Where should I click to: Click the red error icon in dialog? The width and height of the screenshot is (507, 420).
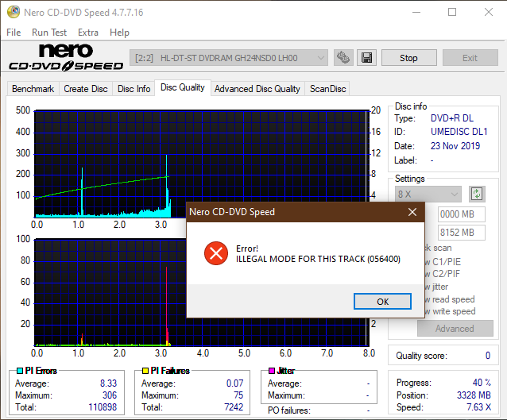pos(216,253)
